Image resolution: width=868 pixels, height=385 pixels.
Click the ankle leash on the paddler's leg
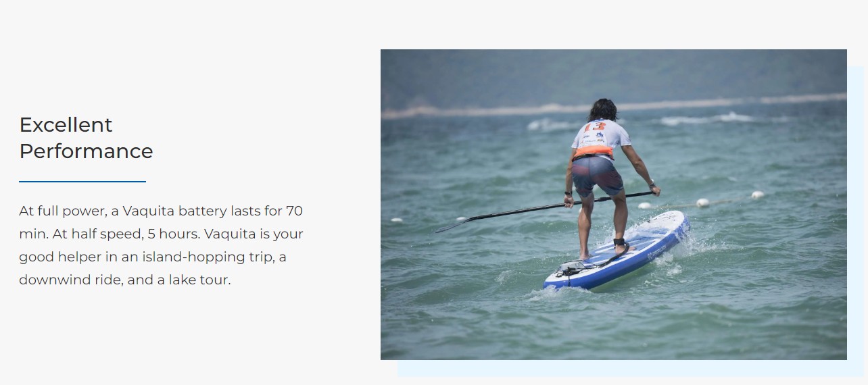(x=620, y=242)
